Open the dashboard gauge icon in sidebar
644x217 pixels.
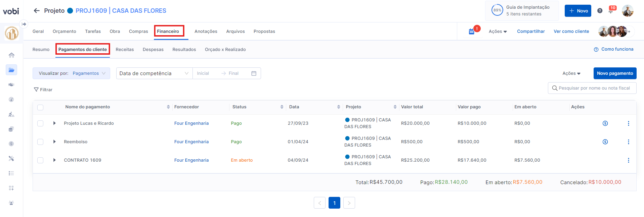click(x=11, y=99)
